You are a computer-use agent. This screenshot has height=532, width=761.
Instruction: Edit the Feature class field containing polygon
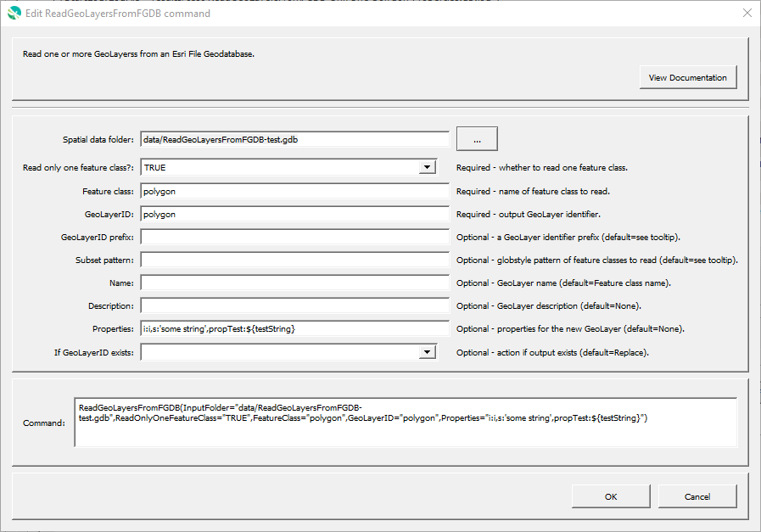click(295, 191)
